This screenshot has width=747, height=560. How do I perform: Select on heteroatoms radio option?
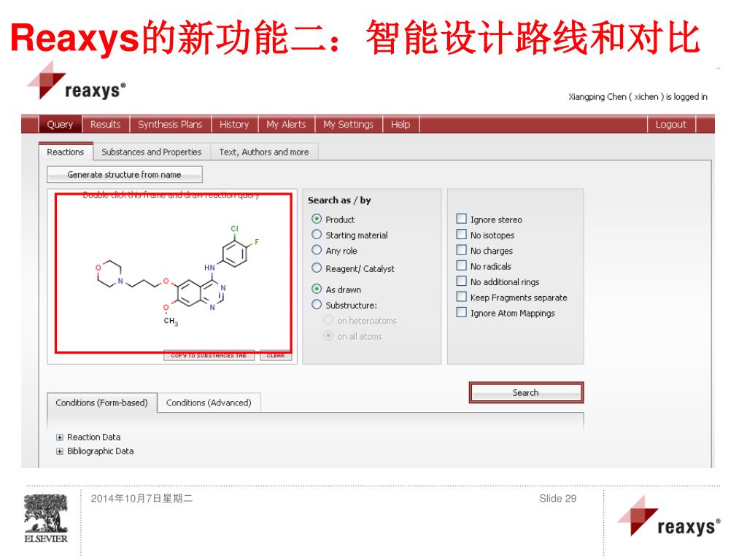(x=328, y=321)
